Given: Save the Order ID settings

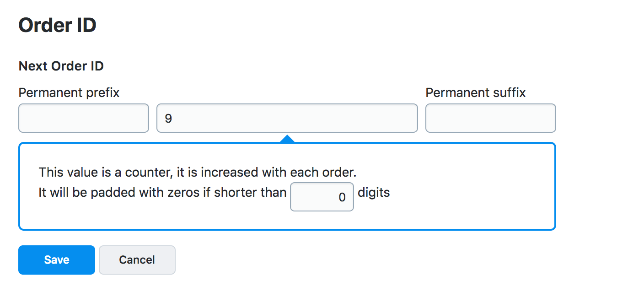Looking at the screenshot, I should tap(57, 260).
